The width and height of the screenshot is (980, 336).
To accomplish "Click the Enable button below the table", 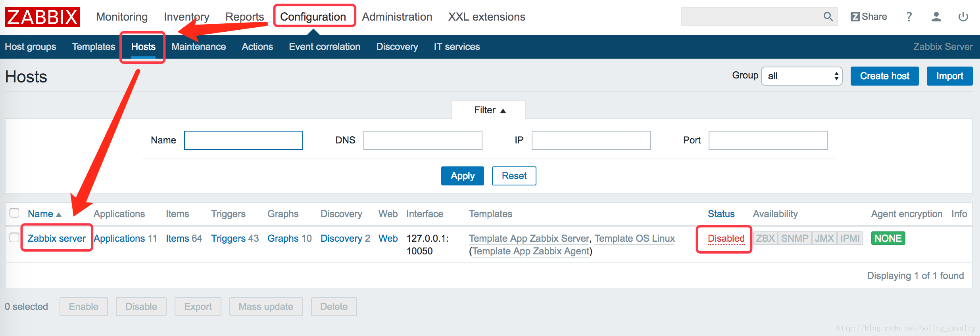I will pyautogui.click(x=83, y=307).
